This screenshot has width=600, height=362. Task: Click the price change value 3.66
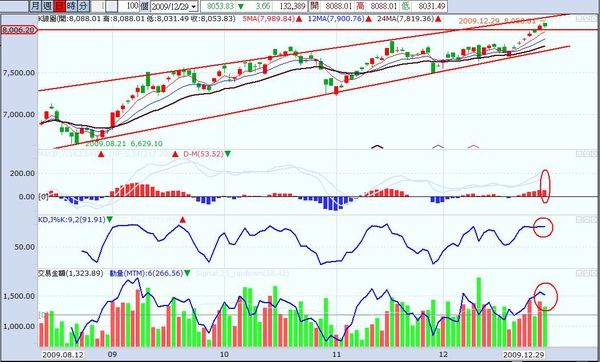(x=262, y=6)
